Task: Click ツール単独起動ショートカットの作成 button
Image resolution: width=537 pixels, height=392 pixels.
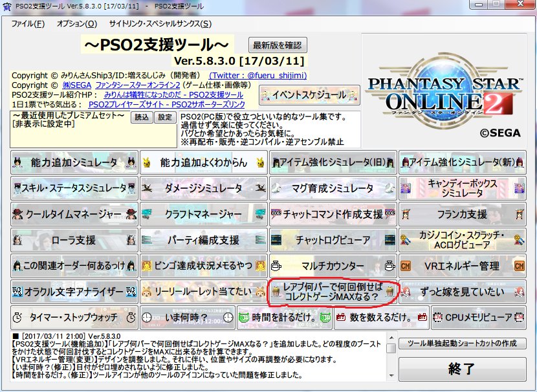Action: coord(463,343)
